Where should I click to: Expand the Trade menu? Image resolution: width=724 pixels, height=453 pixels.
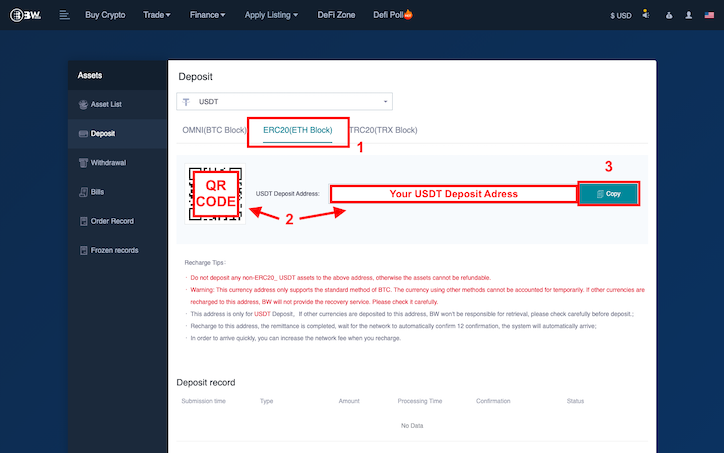(x=157, y=15)
